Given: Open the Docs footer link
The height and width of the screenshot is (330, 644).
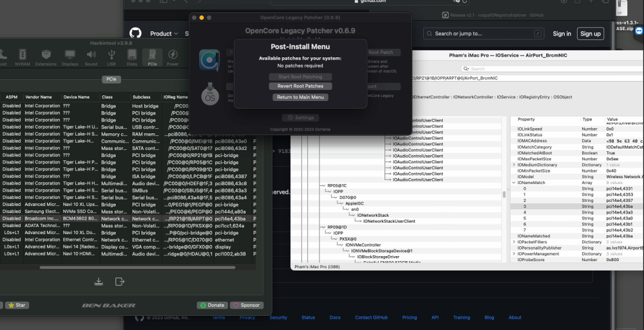Looking at the screenshot, I should pyautogui.click(x=335, y=317).
